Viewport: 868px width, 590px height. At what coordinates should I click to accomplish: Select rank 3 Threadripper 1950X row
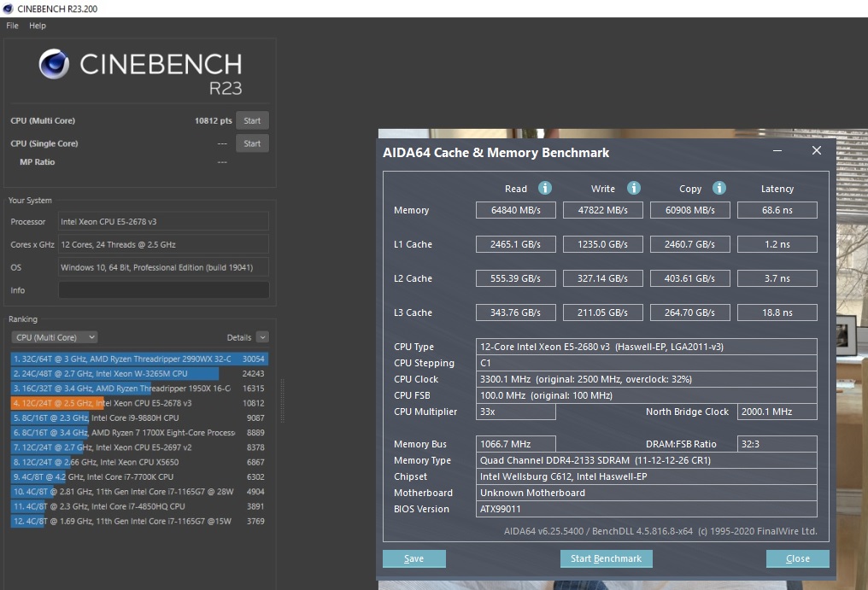click(x=139, y=388)
